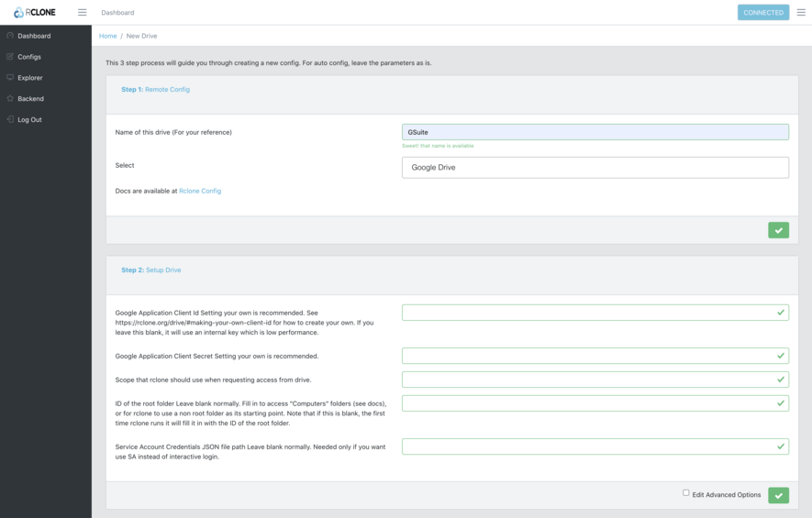Open Explorer from the sidebar menu
The height and width of the screenshot is (518, 812).
coord(30,78)
